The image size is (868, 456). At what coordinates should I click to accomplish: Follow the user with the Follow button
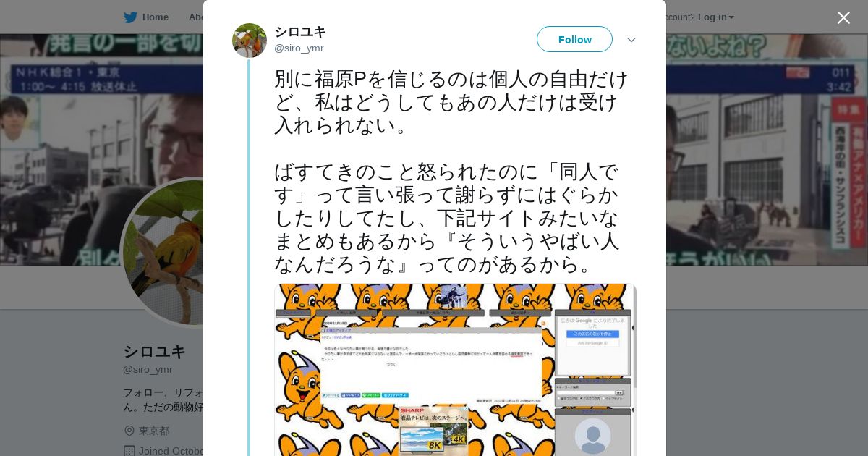point(574,39)
